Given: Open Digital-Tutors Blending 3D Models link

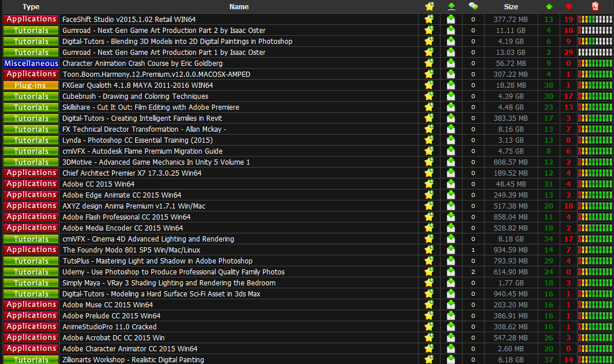Looking at the screenshot, I should (x=177, y=41).
